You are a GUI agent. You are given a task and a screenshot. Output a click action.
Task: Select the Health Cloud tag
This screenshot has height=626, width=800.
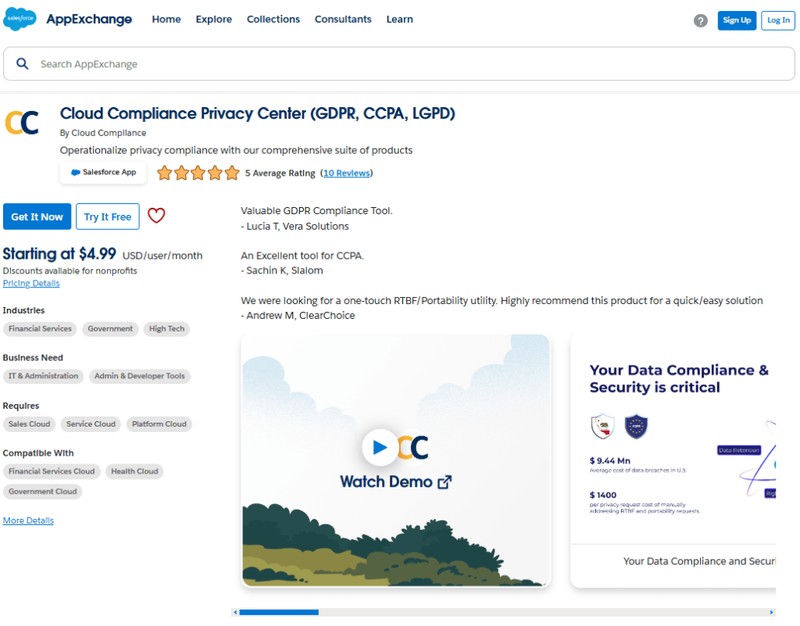point(135,471)
